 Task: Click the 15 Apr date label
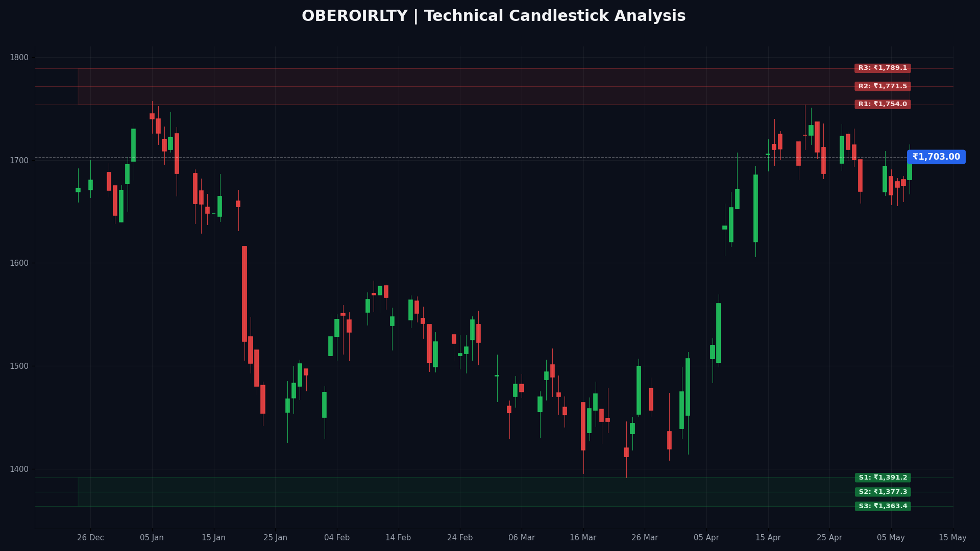tap(768, 538)
